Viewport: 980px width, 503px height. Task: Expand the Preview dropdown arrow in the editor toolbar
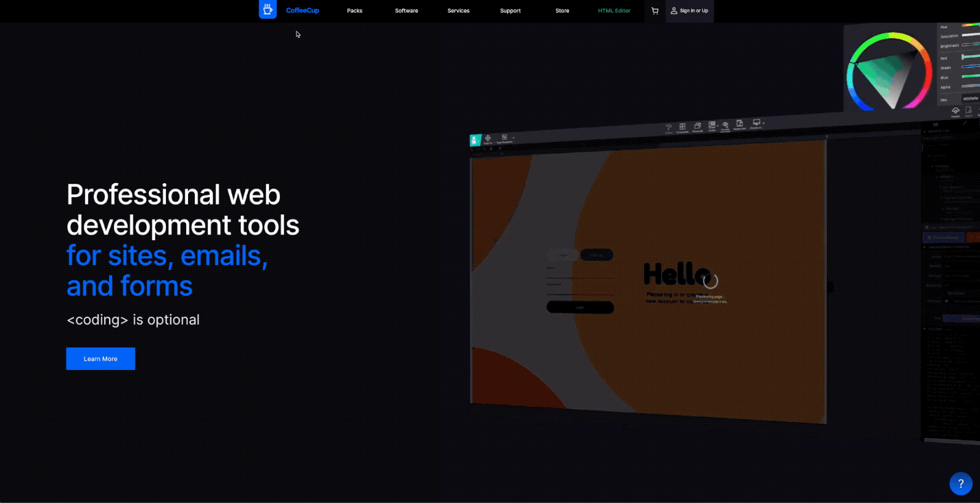pyautogui.click(x=764, y=123)
